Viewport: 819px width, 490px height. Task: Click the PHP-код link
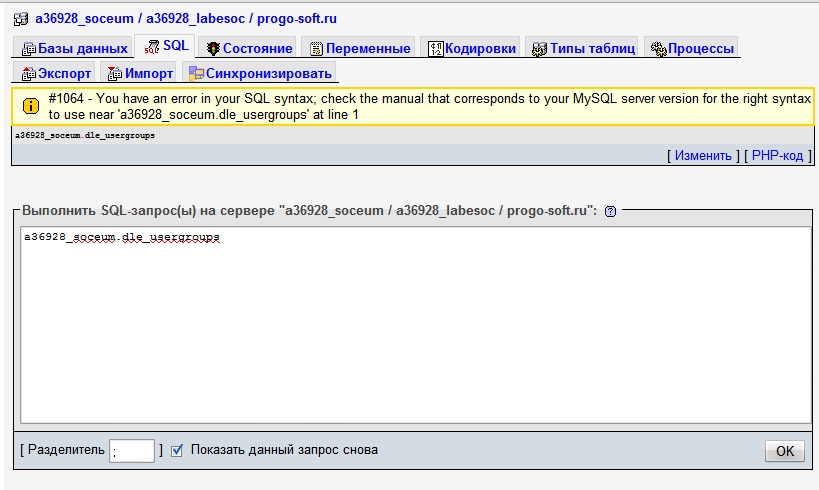click(776, 156)
